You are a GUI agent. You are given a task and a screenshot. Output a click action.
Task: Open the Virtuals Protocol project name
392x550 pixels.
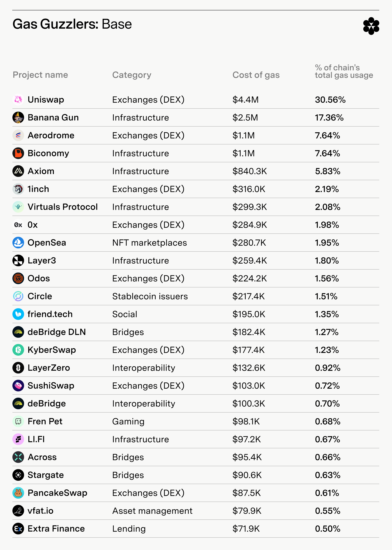coord(63,207)
